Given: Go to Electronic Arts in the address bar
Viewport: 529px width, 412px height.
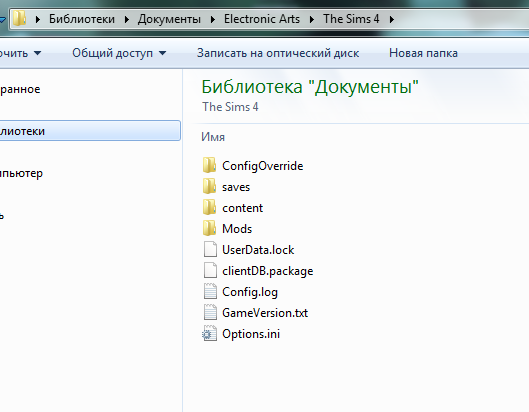Looking at the screenshot, I should tap(262, 19).
